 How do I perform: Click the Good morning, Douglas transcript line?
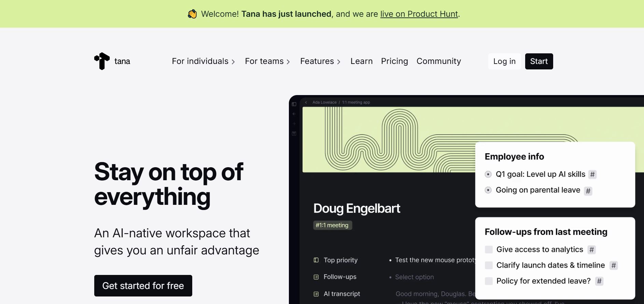click(x=435, y=294)
